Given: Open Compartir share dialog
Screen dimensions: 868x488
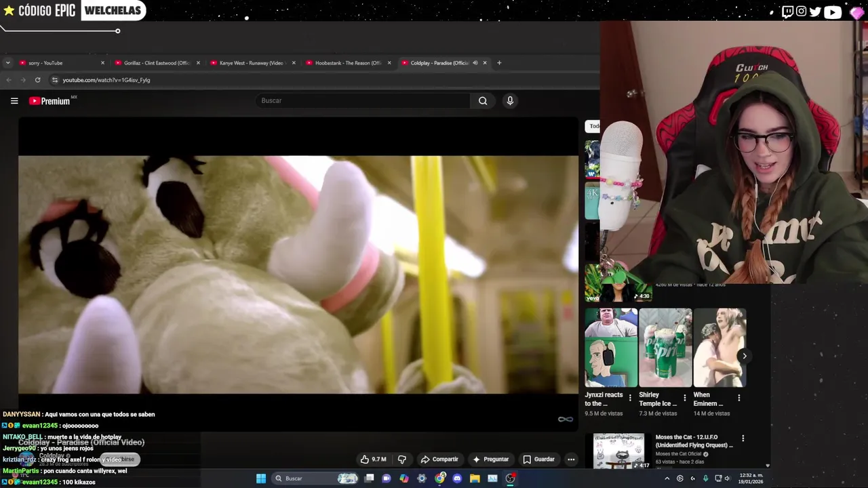Looking at the screenshot, I should click(x=439, y=460).
